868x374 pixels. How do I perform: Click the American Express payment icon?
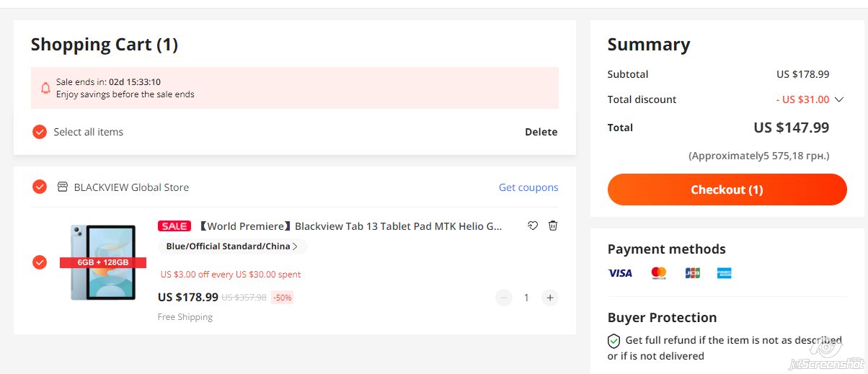[x=725, y=273]
